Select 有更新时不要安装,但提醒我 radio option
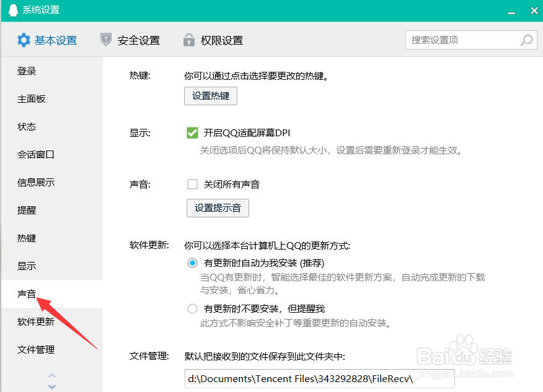 [192, 308]
